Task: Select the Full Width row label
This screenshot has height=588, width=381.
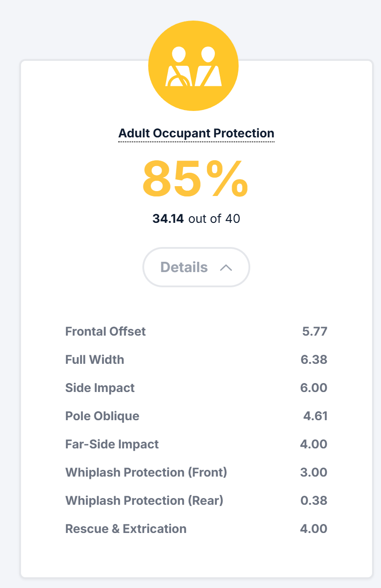Action: [95, 360]
